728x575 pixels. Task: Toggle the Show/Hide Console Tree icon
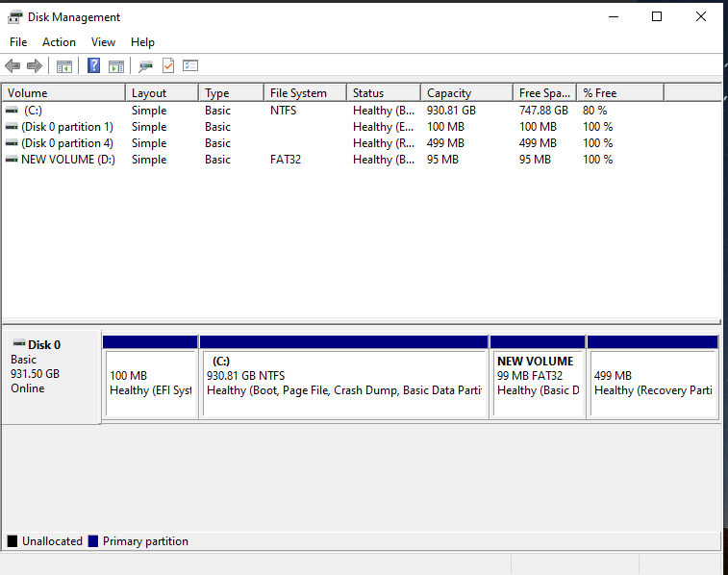[x=64, y=66]
